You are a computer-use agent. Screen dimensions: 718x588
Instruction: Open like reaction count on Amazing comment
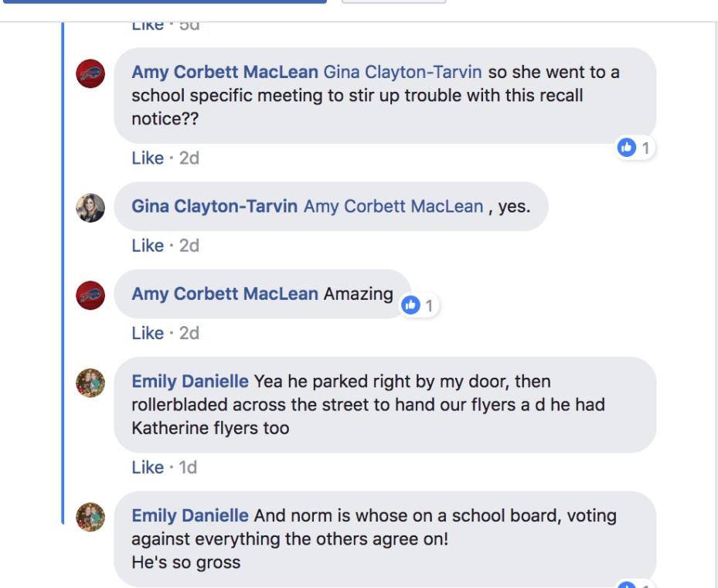coord(419,305)
